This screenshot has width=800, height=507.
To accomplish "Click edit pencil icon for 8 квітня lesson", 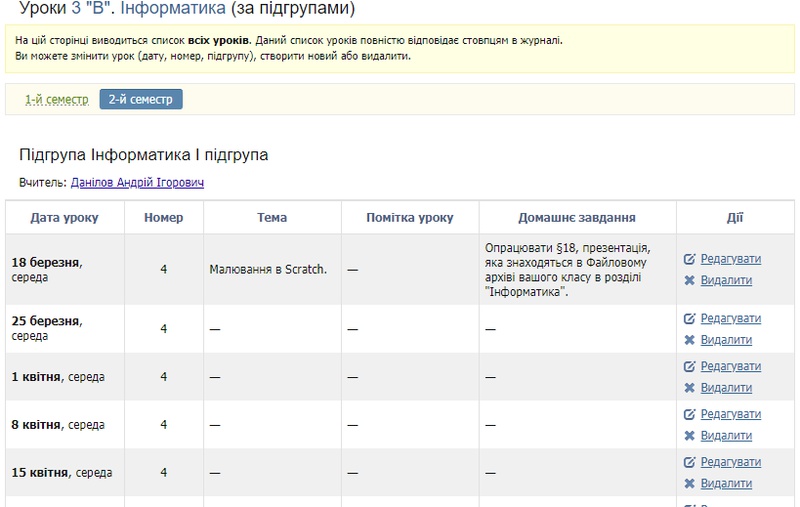I will tap(689, 415).
